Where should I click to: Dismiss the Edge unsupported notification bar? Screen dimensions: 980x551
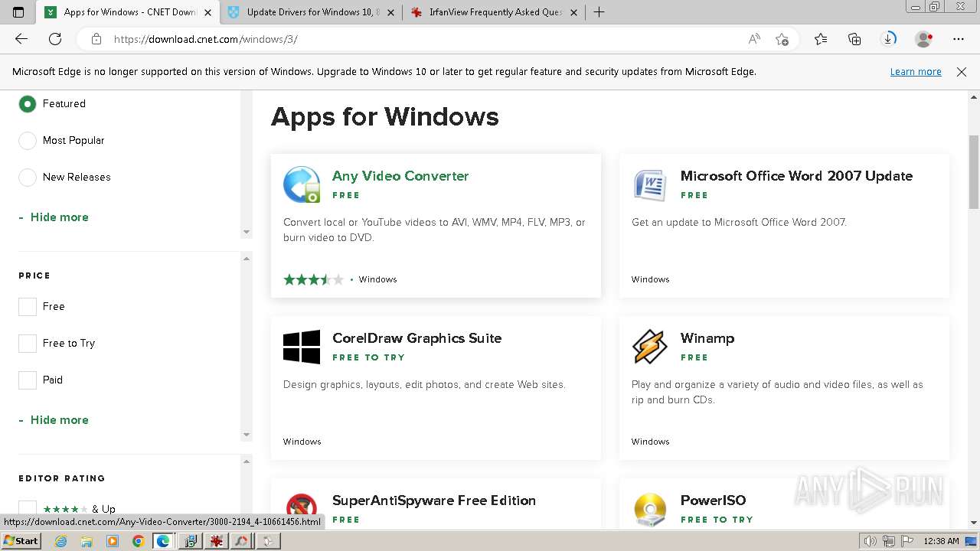click(x=962, y=72)
